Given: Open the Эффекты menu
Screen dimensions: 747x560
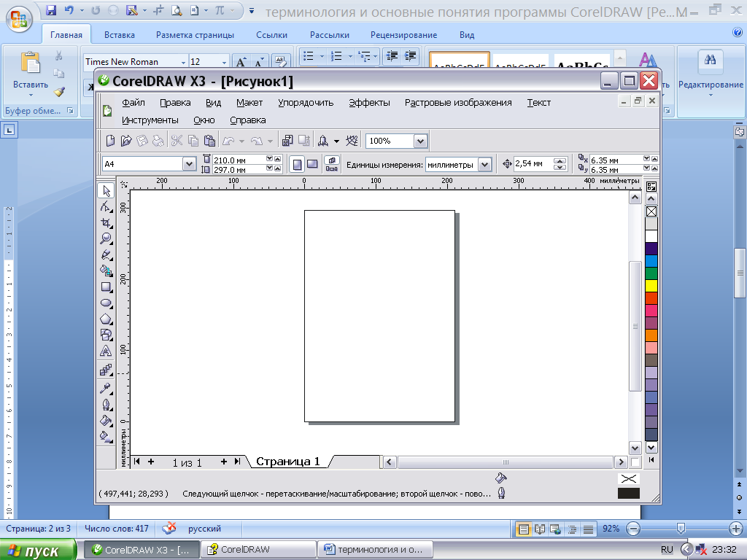Looking at the screenshot, I should [x=369, y=103].
